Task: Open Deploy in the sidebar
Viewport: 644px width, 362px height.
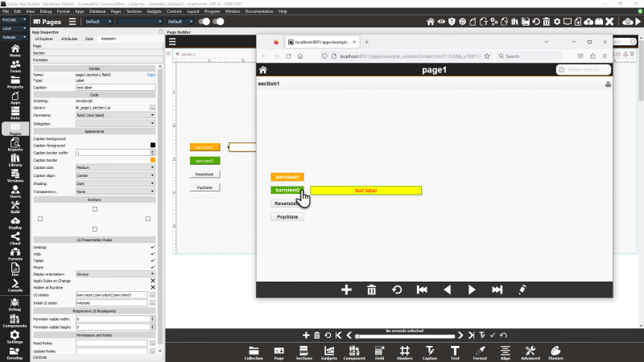Action: tap(15, 223)
